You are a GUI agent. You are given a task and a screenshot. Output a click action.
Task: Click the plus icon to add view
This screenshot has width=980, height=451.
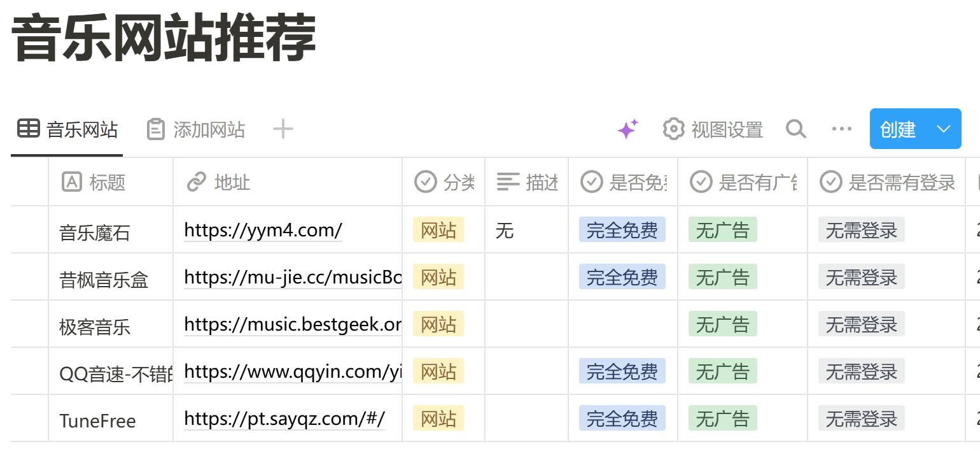[x=283, y=129]
